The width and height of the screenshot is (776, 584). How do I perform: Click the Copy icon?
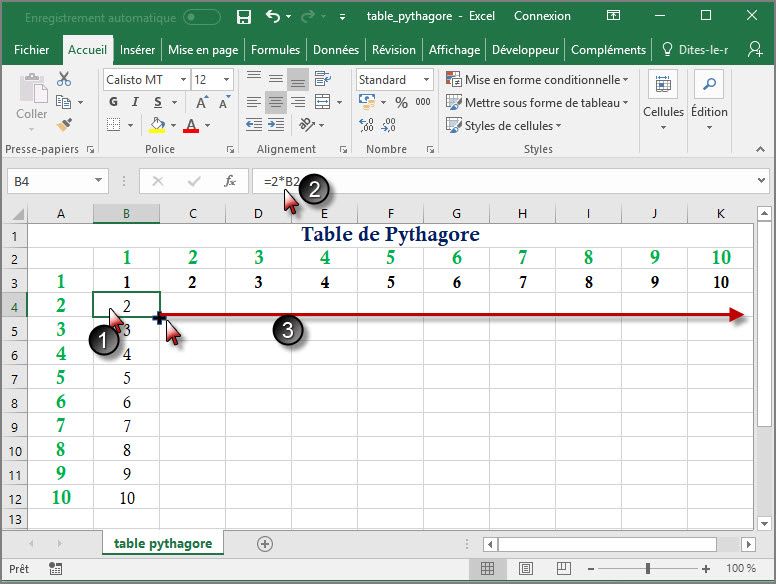[63, 102]
